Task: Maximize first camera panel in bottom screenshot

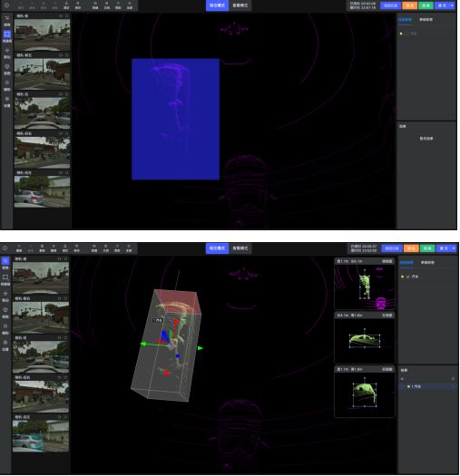Action: coord(65,259)
